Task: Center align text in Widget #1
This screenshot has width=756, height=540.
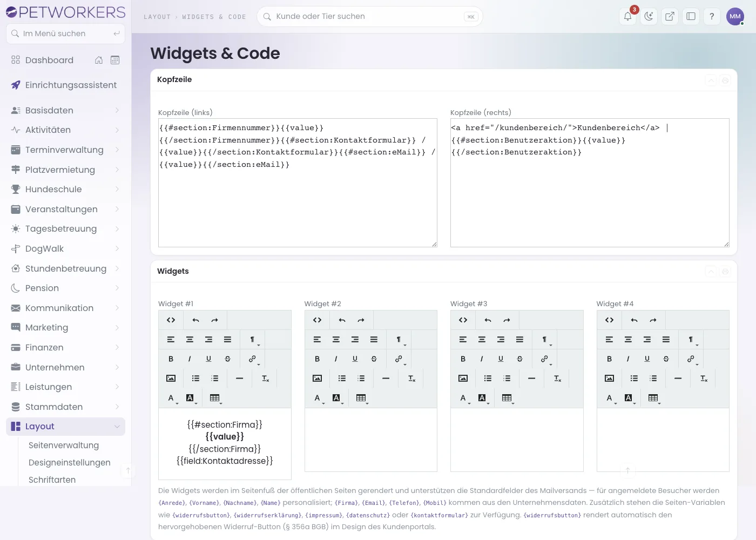Action: 190,340
